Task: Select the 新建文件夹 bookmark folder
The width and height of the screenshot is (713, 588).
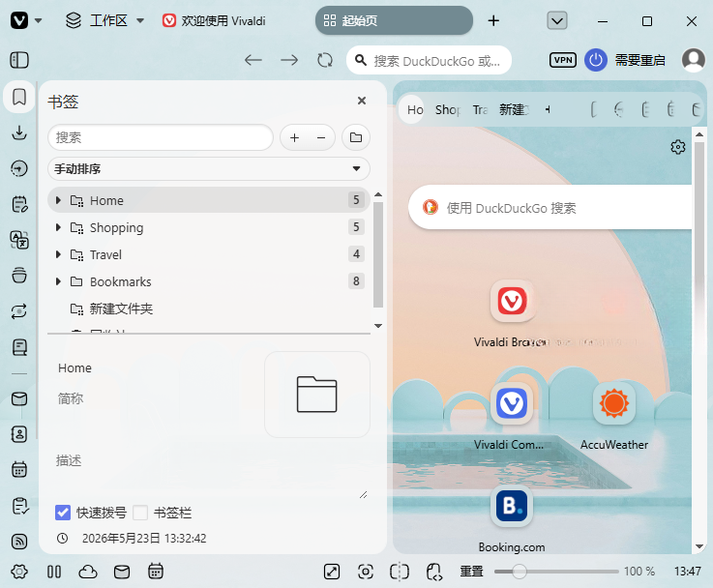Action: [x=209, y=309]
